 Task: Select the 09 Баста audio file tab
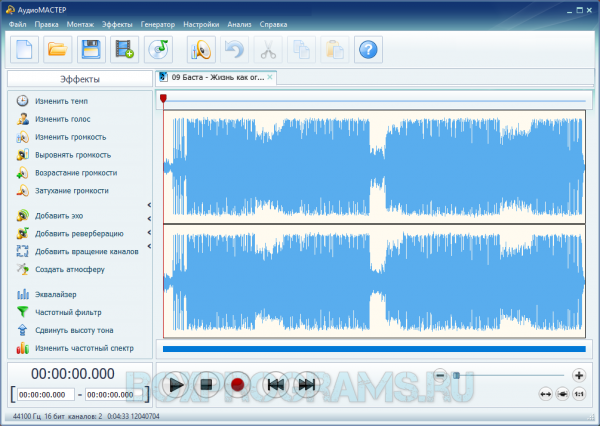point(215,77)
